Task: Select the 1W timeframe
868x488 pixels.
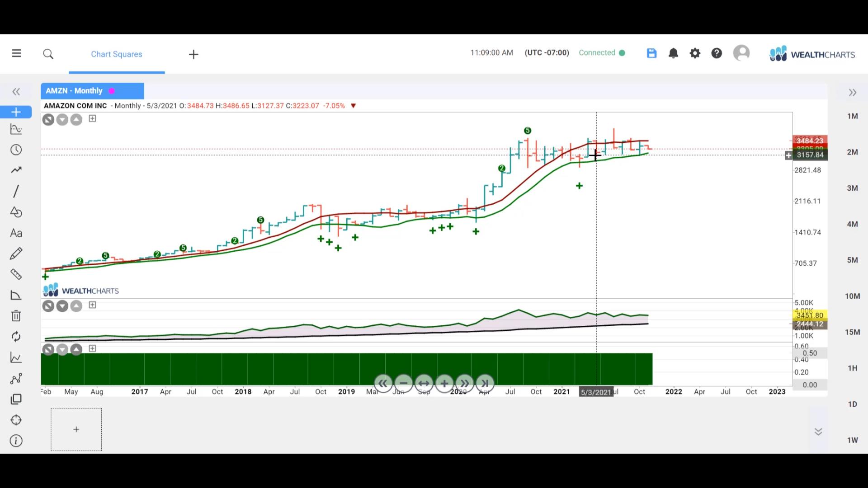Action: point(853,440)
